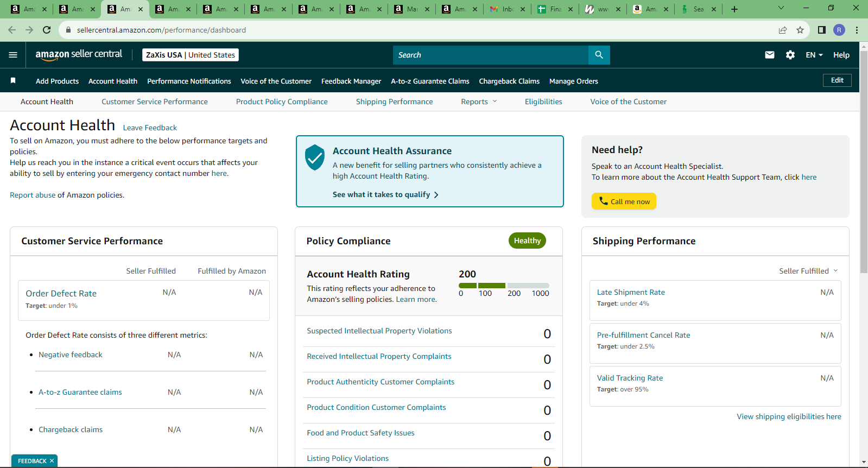This screenshot has width=868, height=468.
Task: Click the green Healthy status badge
Action: tap(527, 241)
